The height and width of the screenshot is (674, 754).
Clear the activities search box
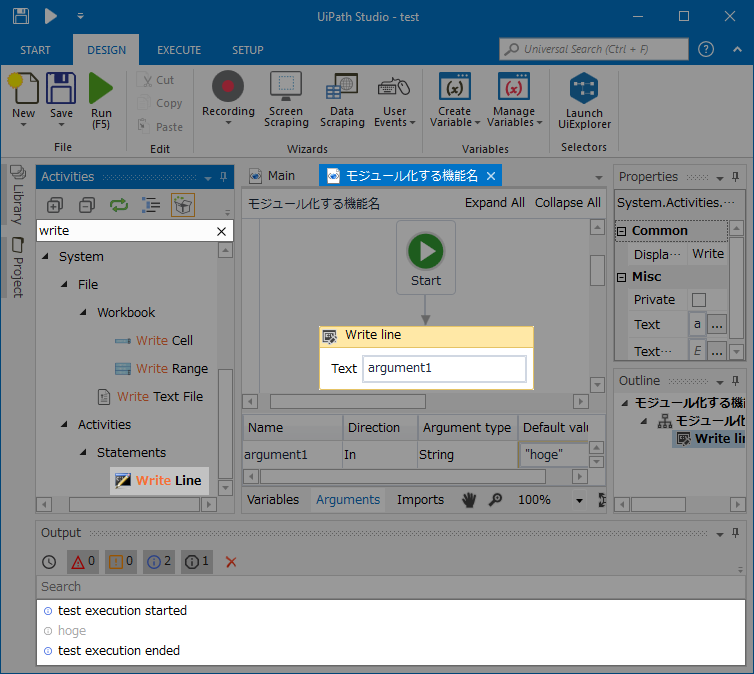pos(221,231)
